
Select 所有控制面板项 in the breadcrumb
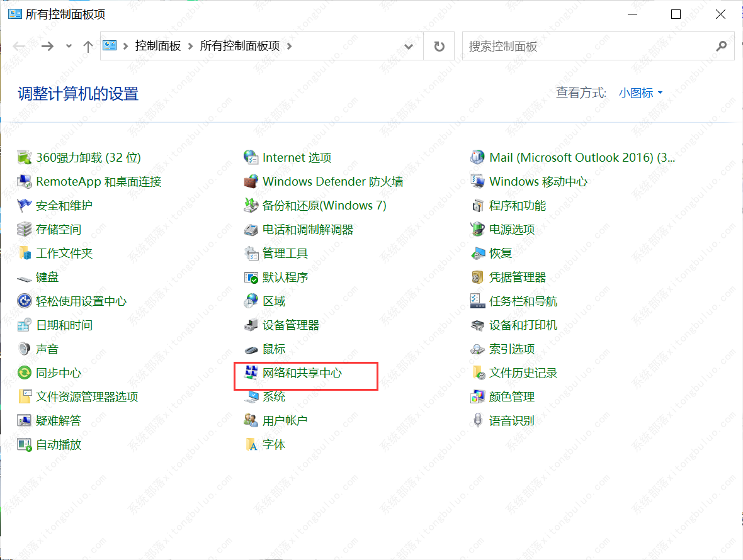[x=239, y=45]
